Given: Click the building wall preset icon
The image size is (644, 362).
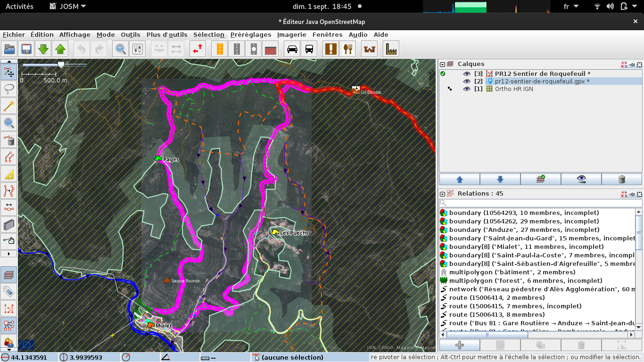Looking at the screenshot, I should [x=270, y=49].
